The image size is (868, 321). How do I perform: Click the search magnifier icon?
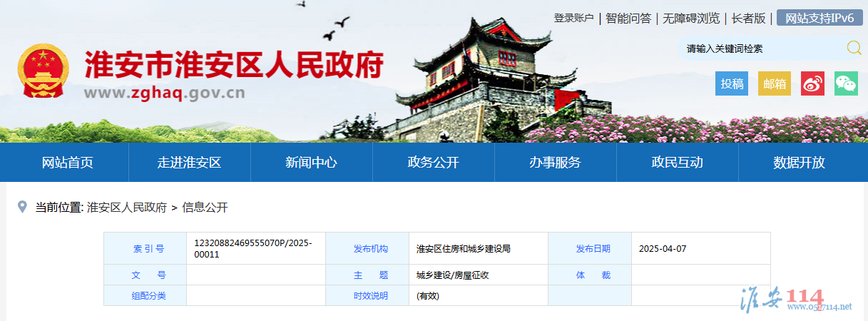click(x=854, y=48)
